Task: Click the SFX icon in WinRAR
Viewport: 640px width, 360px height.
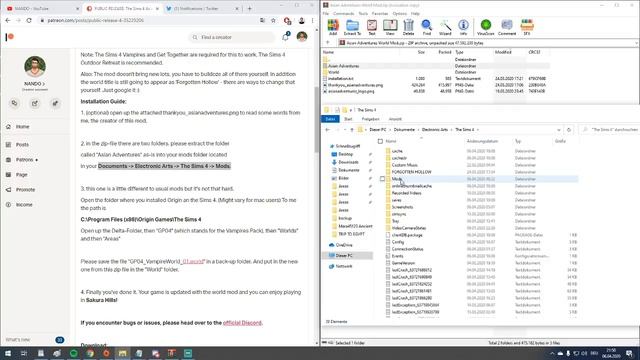Action: (x=527, y=27)
